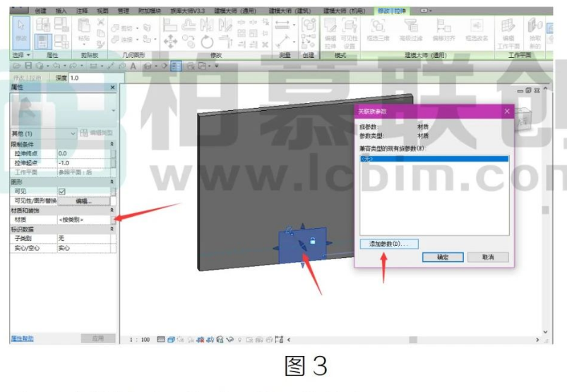Open the 剪切 (Cut geometry) dropdown arrow
The image size is (567, 392).
138,28
